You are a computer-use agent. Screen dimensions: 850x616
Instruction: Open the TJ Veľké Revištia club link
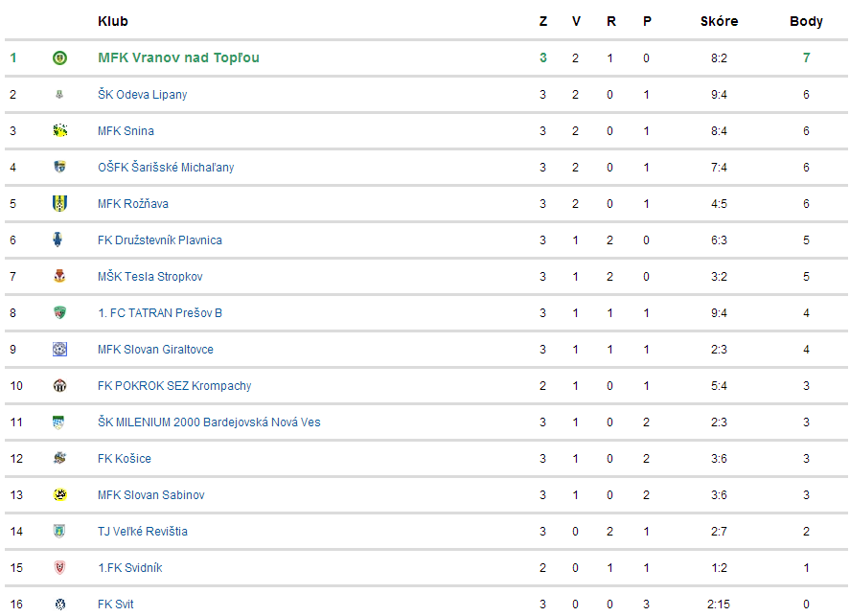point(142,532)
